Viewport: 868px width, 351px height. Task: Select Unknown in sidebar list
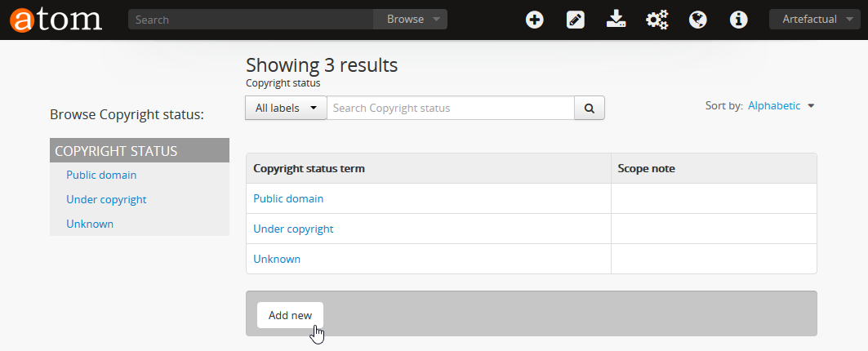pos(90,224)
